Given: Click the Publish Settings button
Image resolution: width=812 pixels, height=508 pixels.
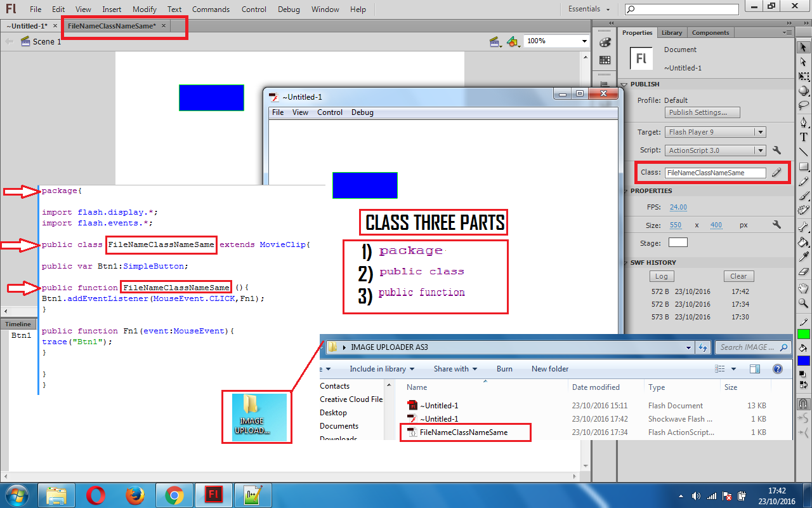Looking at the screenshot, I should pyautogui.click(x=702, y=112).
